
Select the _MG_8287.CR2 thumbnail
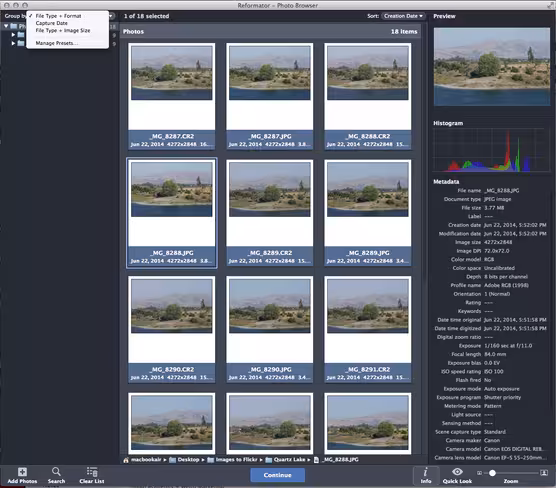tap(172, 96)
